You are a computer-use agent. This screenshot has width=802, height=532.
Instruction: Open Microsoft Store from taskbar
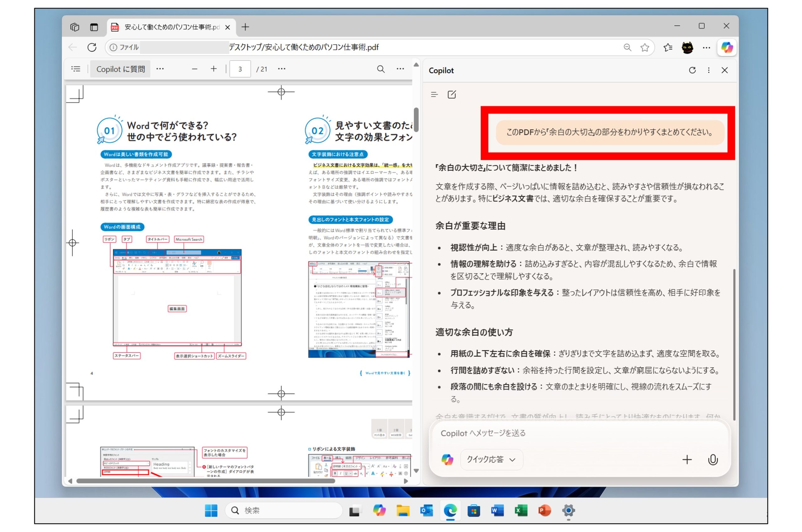[473, 510]
